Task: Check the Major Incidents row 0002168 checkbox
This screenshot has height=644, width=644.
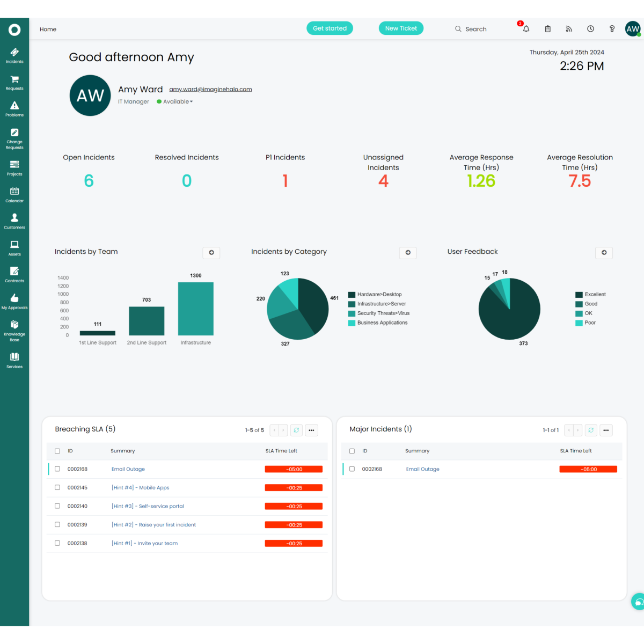Action: 352,469
